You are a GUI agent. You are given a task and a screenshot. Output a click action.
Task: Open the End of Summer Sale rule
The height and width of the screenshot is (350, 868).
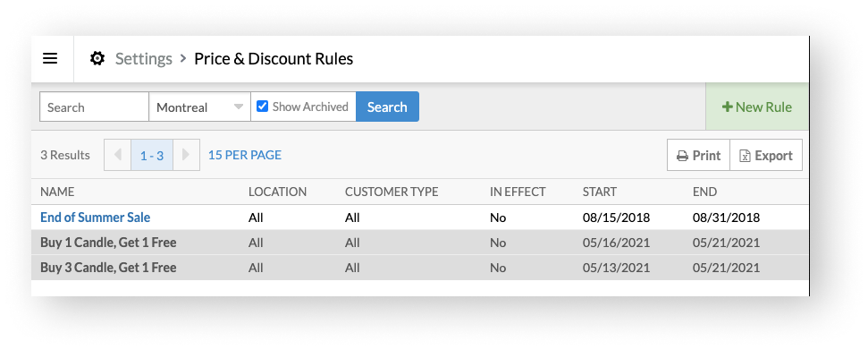pyautogui.click(x=96, y=218)
